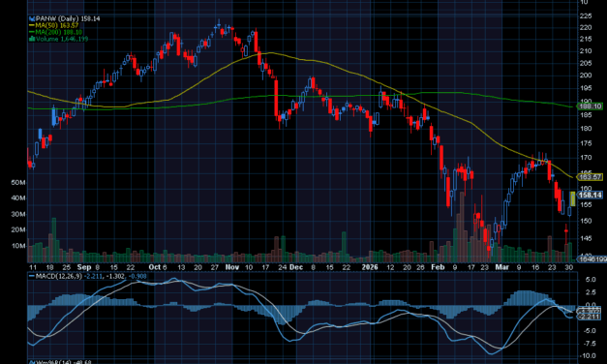Click the Feb label on date axis
Screen dimensions: 607x364
point(438,267)
